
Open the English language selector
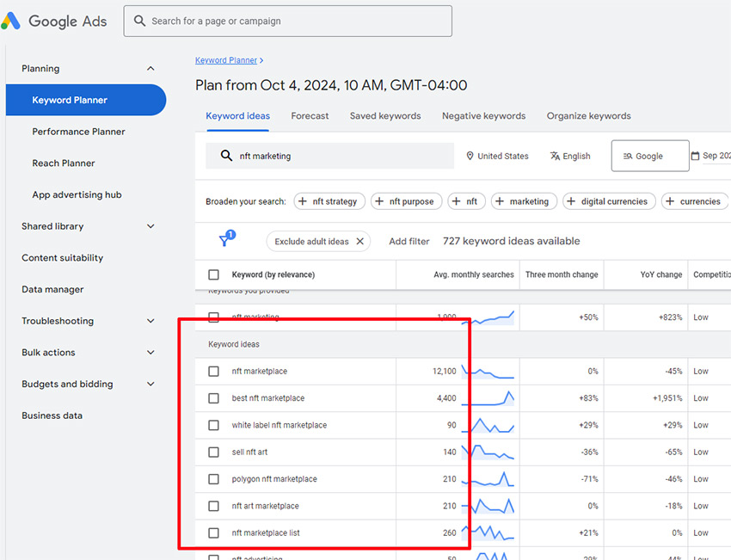pyautogui.click(x=570, y=156)
